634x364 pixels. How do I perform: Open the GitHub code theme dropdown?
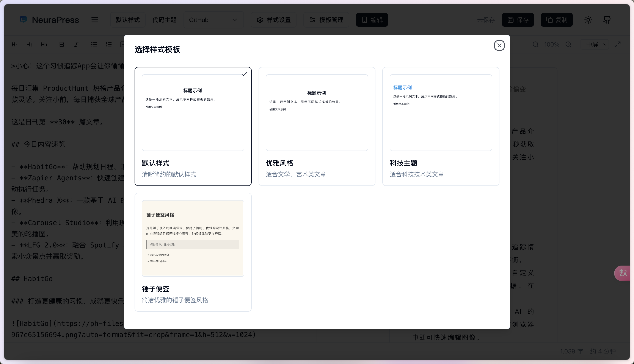(x=213, y=20)
